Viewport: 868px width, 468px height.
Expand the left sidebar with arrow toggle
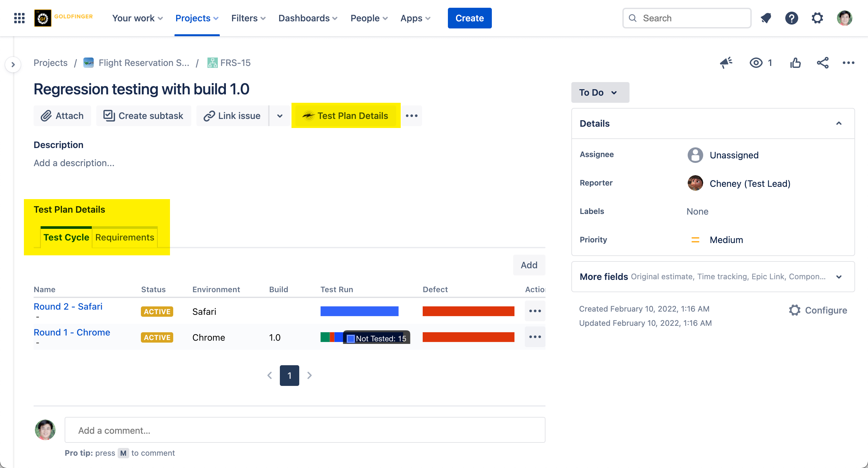pos(13,64)
